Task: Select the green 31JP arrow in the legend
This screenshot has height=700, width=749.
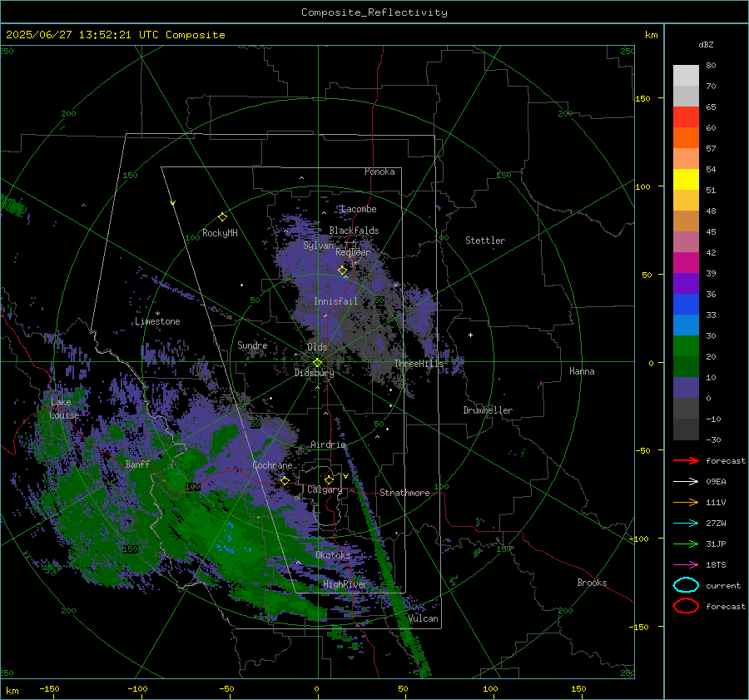Action: [x=686, y=544]
